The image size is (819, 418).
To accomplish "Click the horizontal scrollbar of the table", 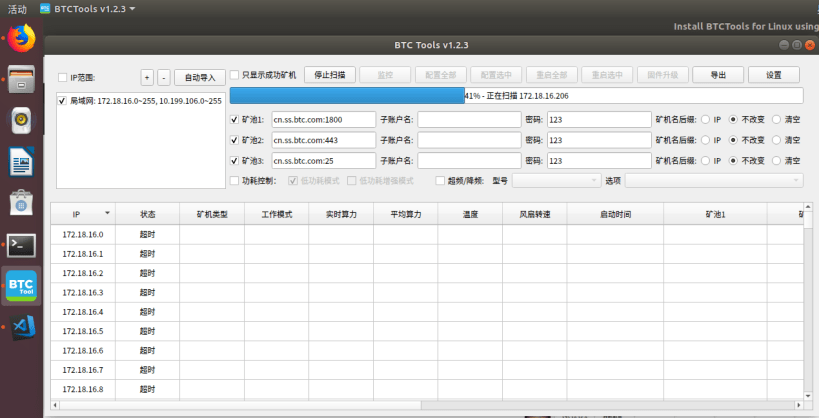I will click(240, 405).
